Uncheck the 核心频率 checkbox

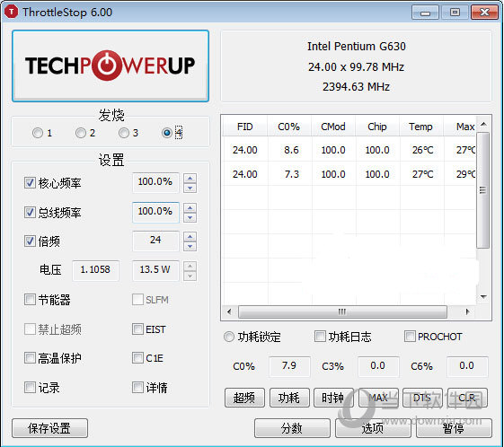pos(30,183)
